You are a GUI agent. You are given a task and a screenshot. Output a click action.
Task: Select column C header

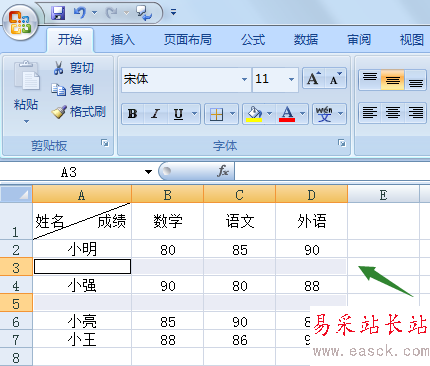point(240,195)
